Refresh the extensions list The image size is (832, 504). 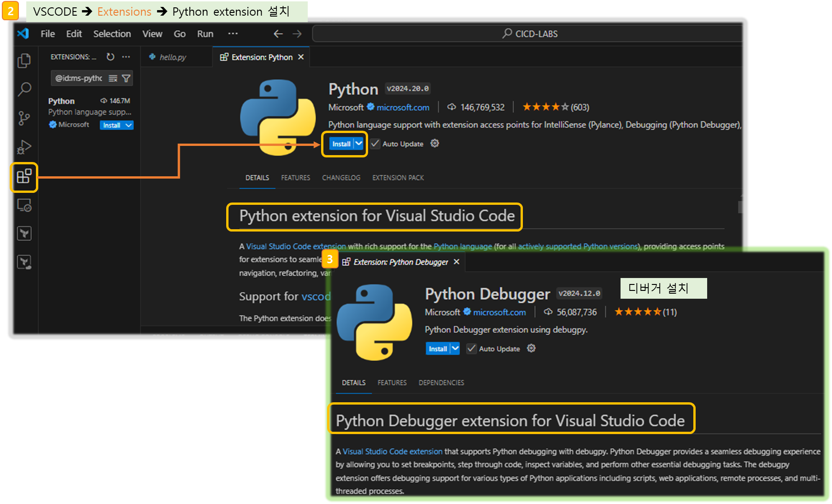point(111,57)
